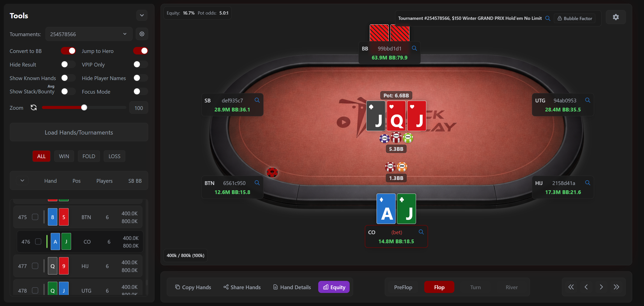The height and width of the screenshot is (306, 644).
Task: Check the checkbox for hand 477
Action: coord(35,266)
